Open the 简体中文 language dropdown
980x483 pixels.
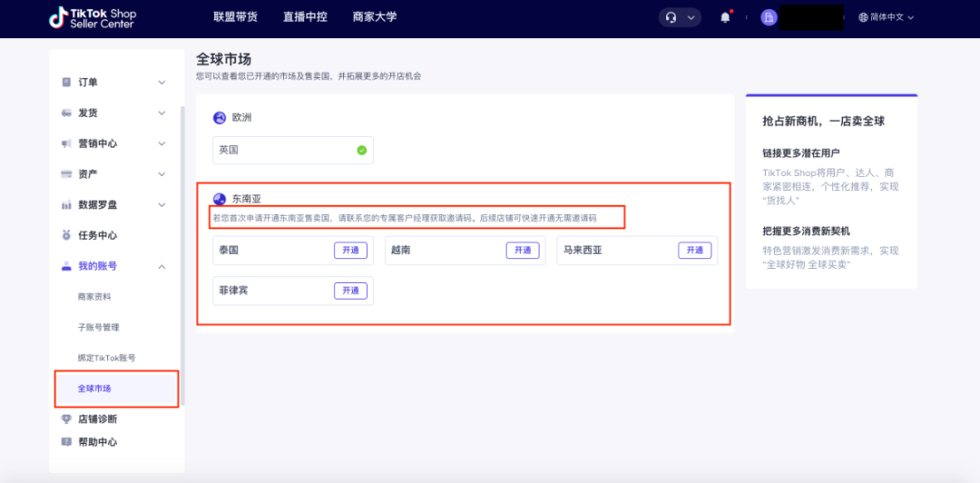pos(887,17)
